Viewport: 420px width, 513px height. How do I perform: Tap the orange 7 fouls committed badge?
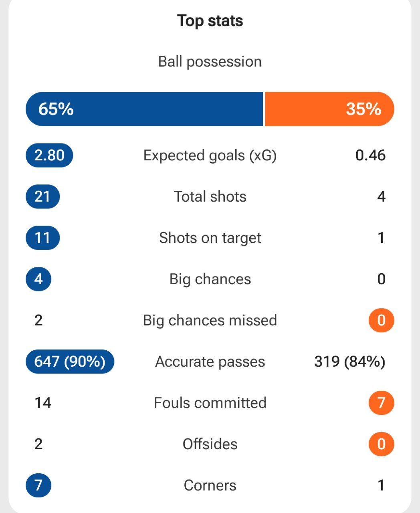381,403
